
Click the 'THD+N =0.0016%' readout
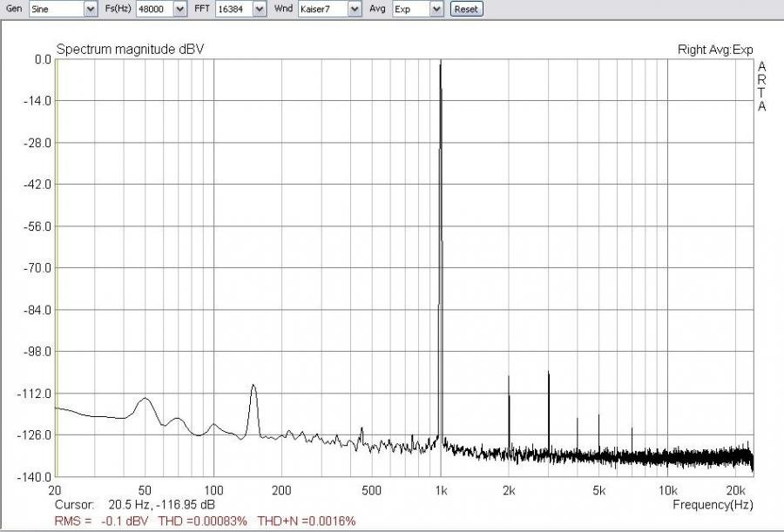coord(307,521)
